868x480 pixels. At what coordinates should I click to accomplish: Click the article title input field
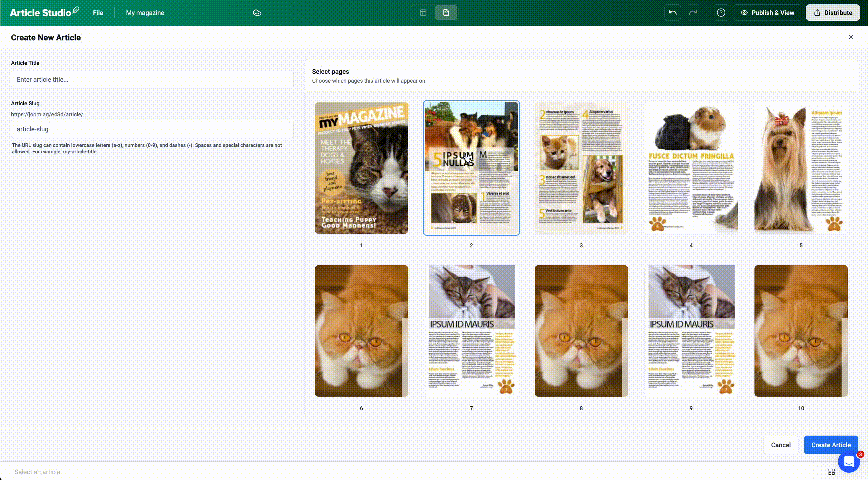(152, 79)
